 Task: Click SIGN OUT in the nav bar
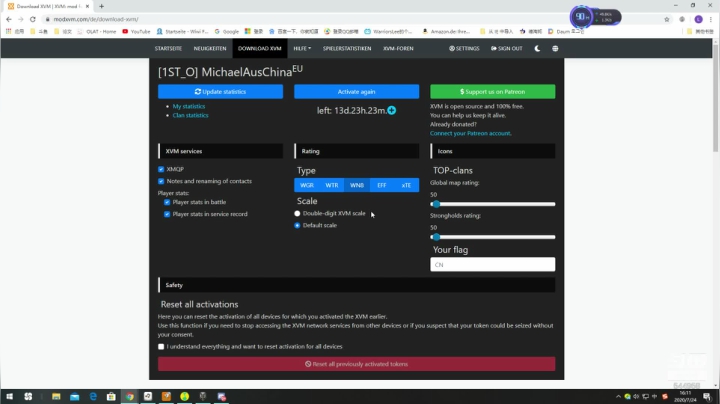point(506,48)
